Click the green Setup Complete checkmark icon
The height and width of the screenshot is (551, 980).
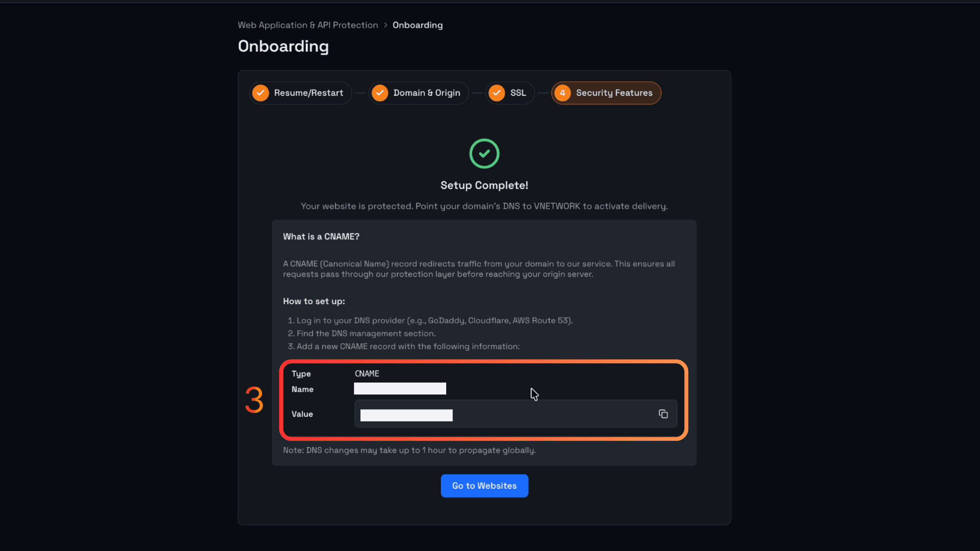click(484, 154)
